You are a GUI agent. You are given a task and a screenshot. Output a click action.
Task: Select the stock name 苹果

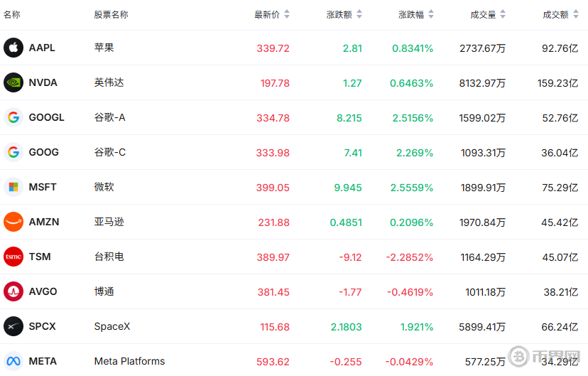104,48
